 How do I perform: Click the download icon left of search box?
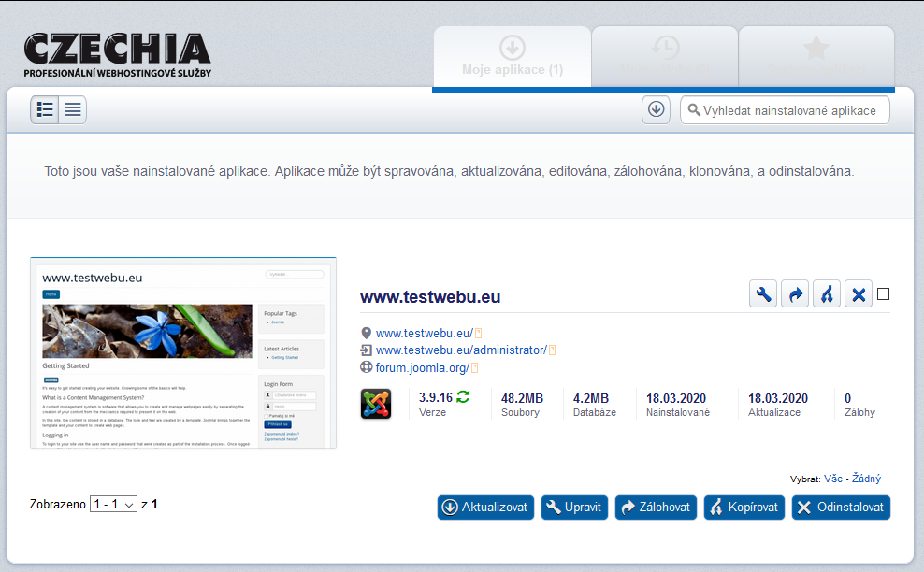[657, 109]
